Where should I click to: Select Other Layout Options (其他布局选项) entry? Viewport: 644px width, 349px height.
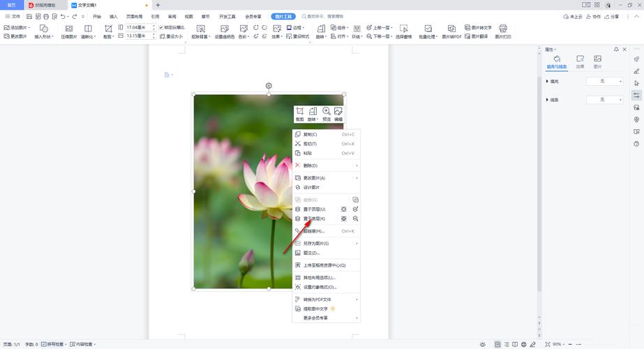pos(326,278)
